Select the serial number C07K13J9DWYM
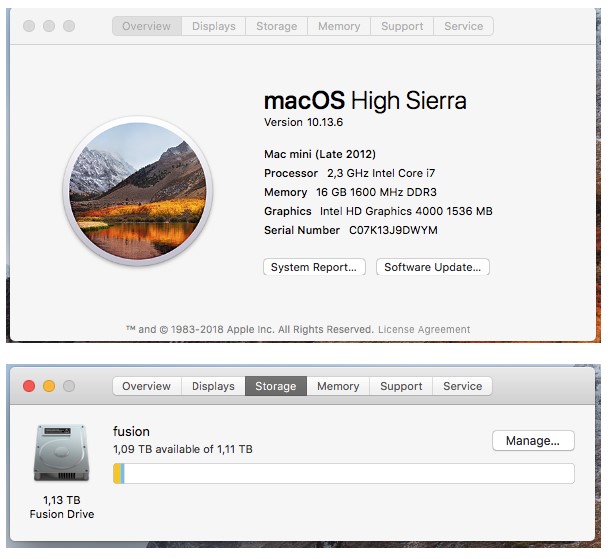Viewport: 610px width, 559px height. point(393,230)
